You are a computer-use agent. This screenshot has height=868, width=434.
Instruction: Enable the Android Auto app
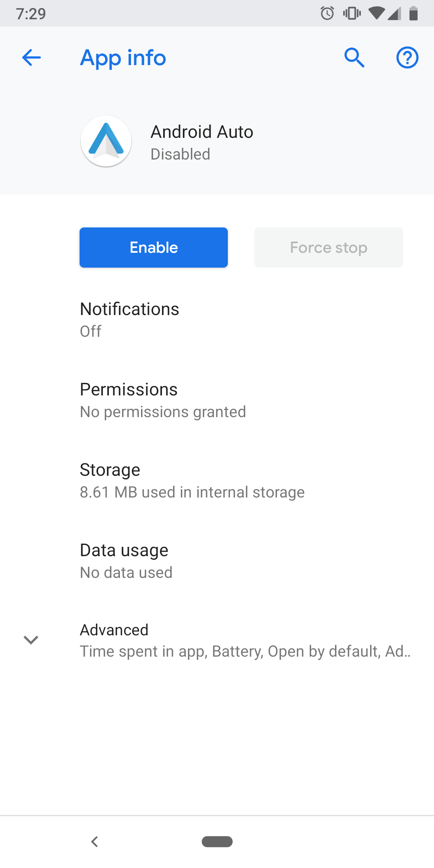tap(154, 248)
